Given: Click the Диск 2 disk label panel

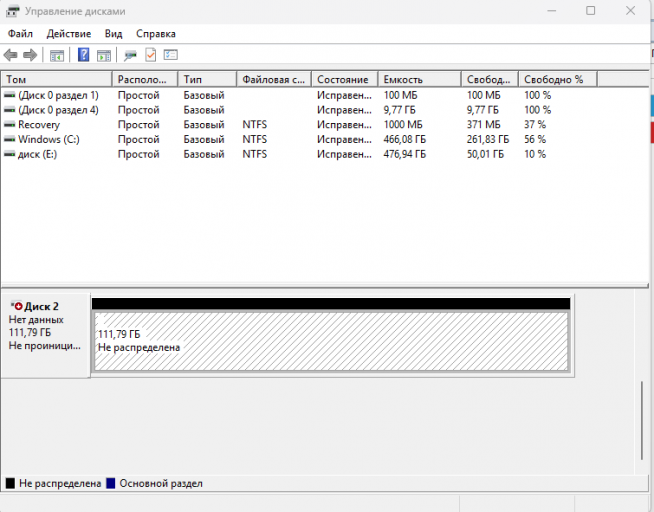Looking at the screenshot, I should tap(45, 336).
